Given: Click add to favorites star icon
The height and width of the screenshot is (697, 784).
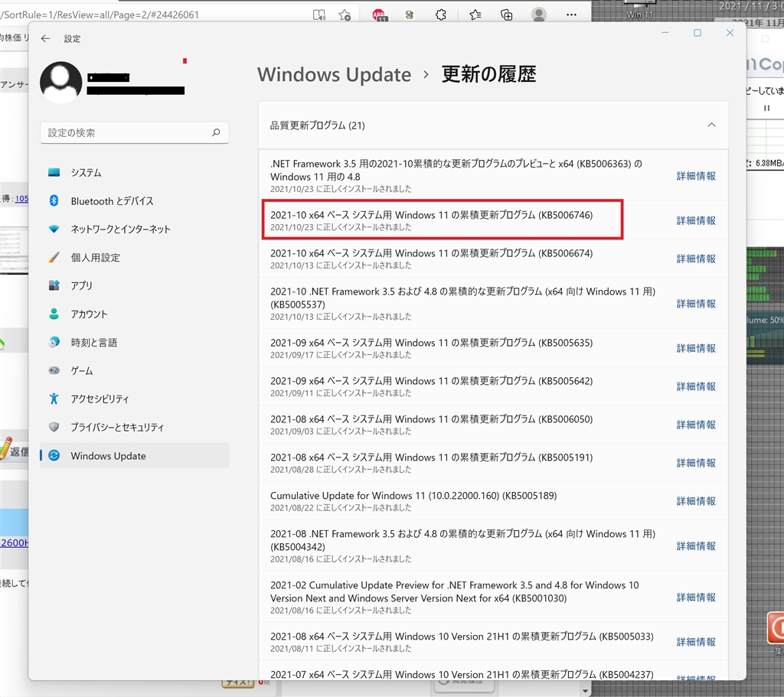Looking at the screenshot, I should pos(345,15).
